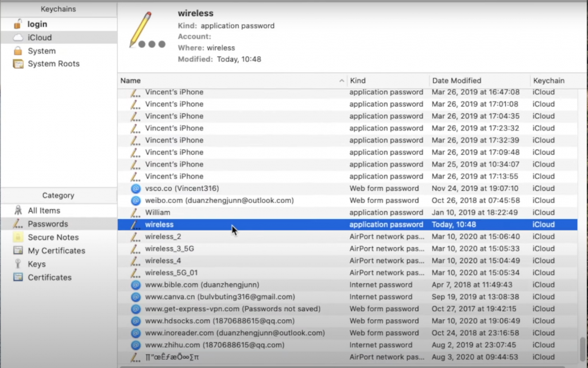
Task: Select the last row with garbled symbols name
Action: point(347,356)
